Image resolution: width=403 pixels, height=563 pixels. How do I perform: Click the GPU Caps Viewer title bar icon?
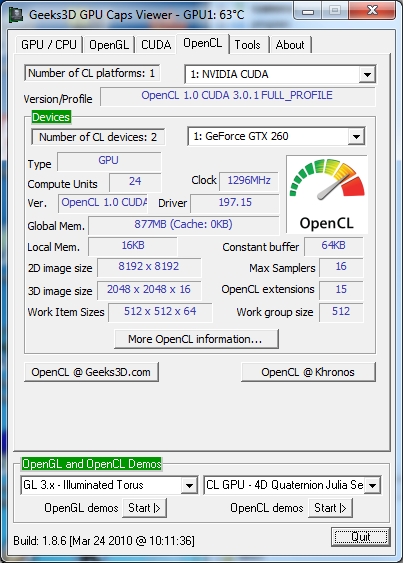point(15,15)
